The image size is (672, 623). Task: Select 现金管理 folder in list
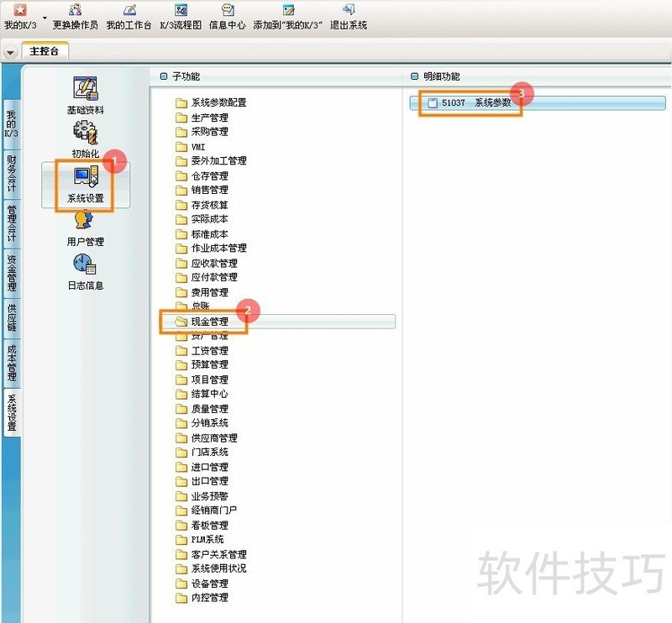209,321
